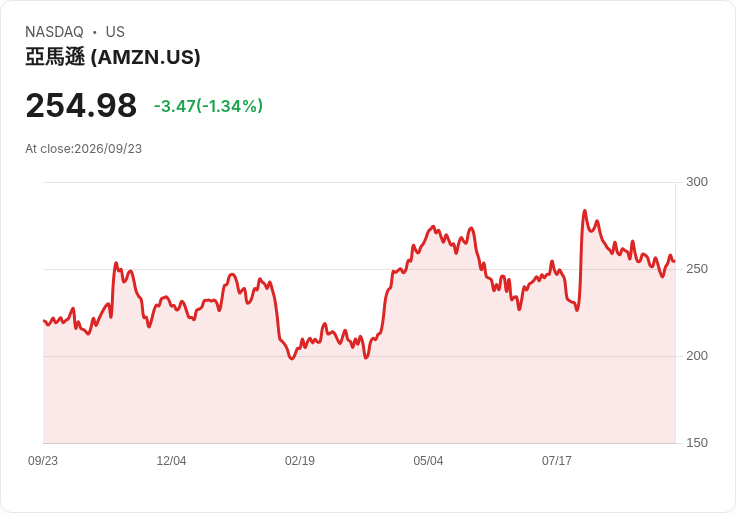Click the 12/04 x-axis date label

pos(171,461)
